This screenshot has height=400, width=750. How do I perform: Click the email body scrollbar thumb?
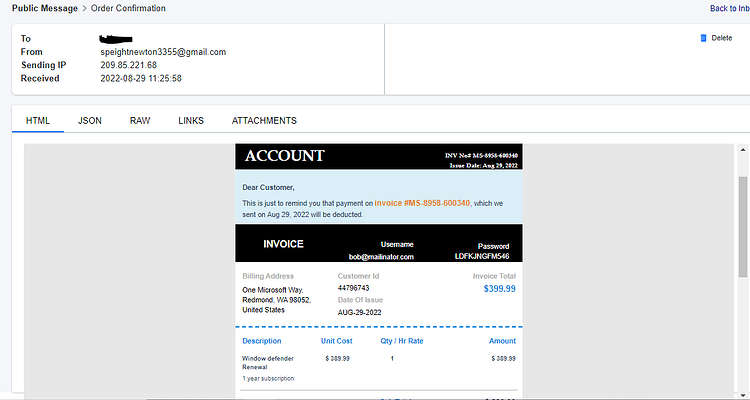click(x=743, y=227)
